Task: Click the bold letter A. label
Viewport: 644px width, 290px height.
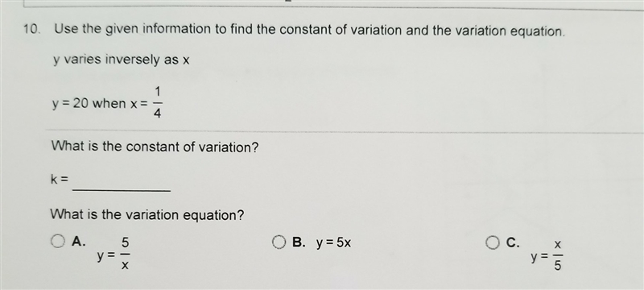Action: pyautogui.click(x=78, y=242)
